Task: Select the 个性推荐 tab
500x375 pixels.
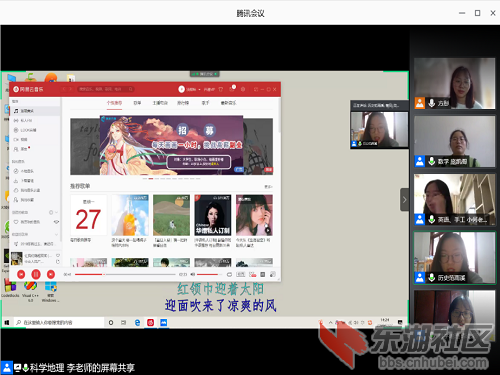Action: point(114,103)
